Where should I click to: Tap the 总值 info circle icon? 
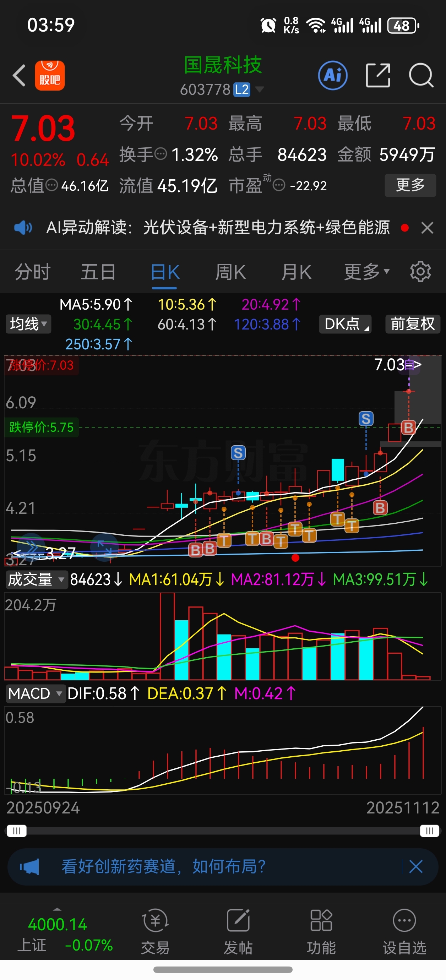pyautogui.click(x=52, y=185)
